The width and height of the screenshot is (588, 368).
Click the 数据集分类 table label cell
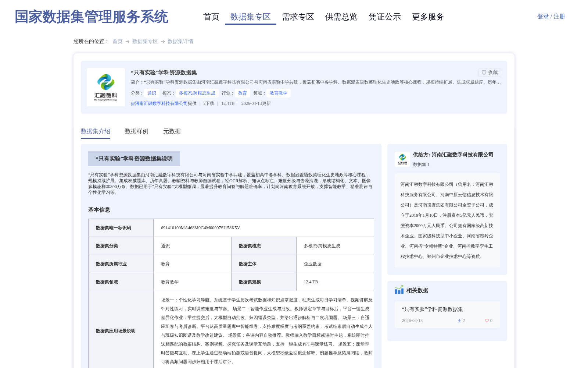121,246
